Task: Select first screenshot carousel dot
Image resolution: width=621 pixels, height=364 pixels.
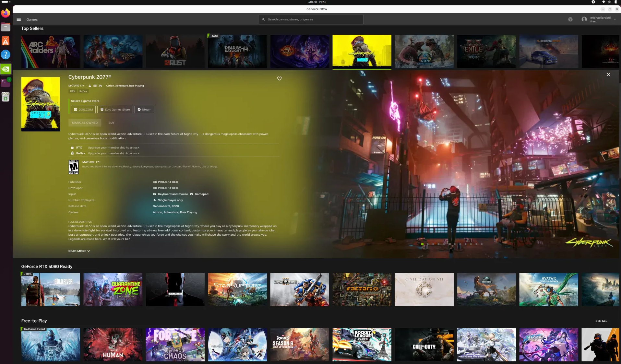Action: tap(422, 244)
